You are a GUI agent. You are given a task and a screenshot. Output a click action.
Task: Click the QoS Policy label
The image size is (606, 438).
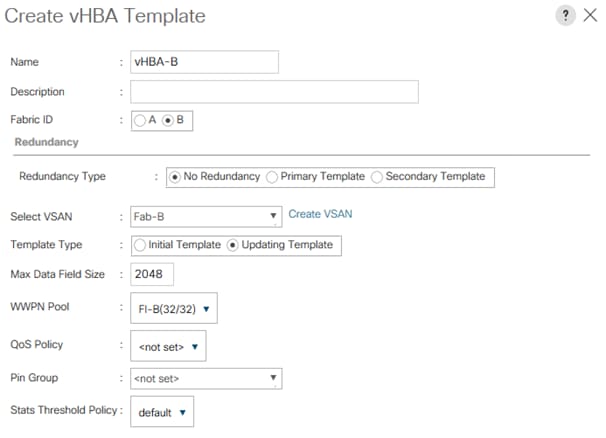coord(37,344)
